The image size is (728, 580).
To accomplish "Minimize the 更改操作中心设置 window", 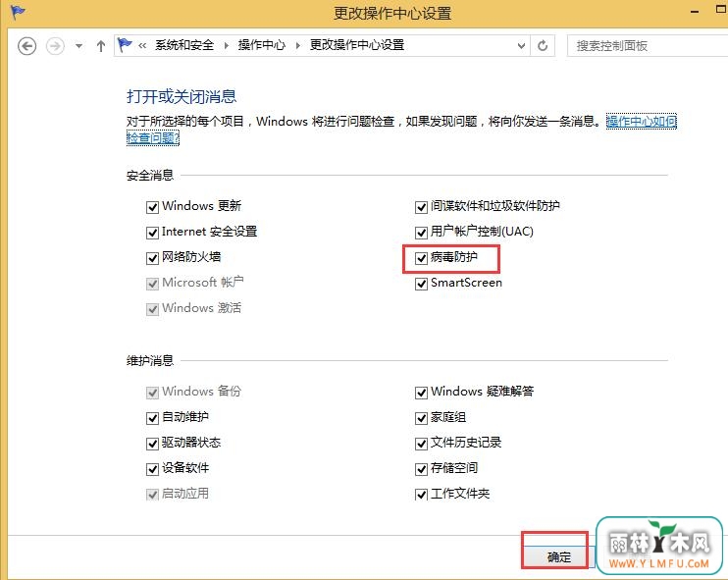I will pyautogui.click(x=695, y=12).
